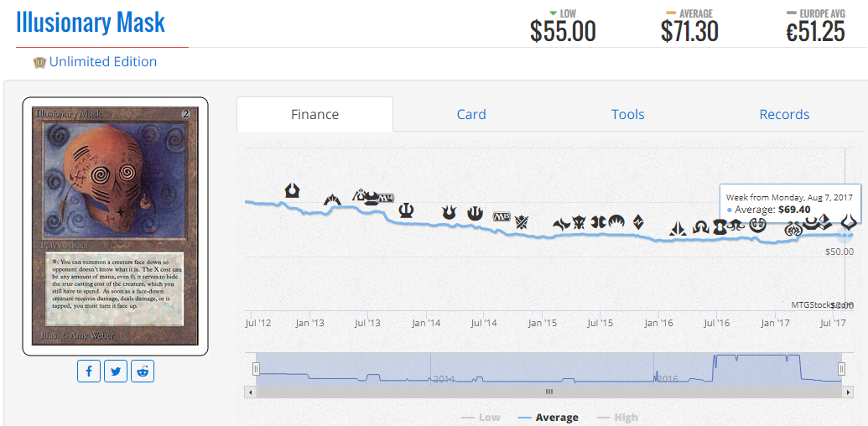
Task: Click the Aether Revolt set symbol
Action: point(794,228)
